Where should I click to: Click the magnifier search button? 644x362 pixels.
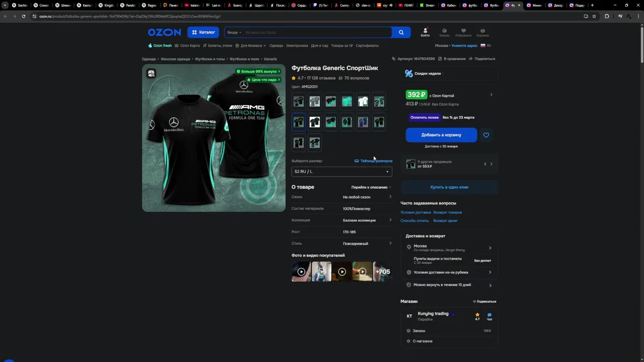pos(401,32)
